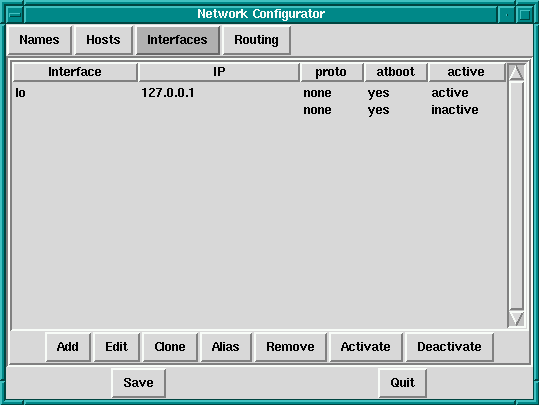Open the window menu icon in title bar
The width and height of the screenshot is (539, 405).
pos(15,15)
